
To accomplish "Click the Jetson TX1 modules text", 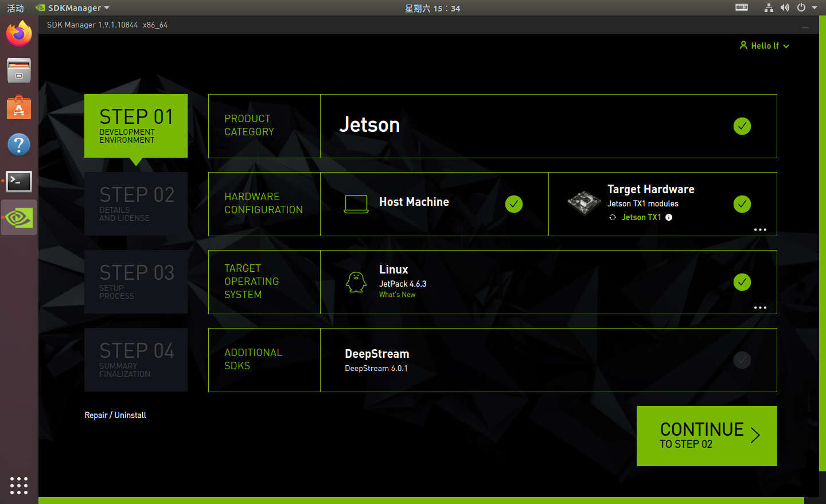I will (643, 204).
